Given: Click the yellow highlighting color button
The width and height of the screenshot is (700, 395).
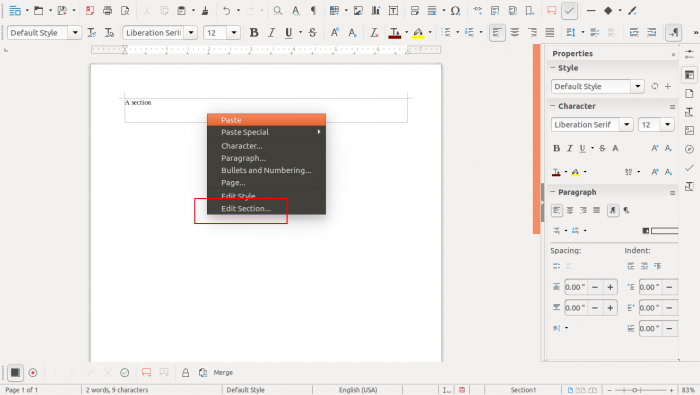Looking at the screenshot, I should [418, 33].
